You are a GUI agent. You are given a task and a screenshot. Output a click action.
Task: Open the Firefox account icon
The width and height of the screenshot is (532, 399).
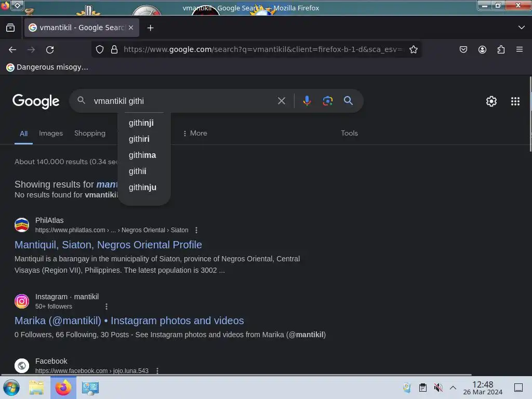point(482,49)
